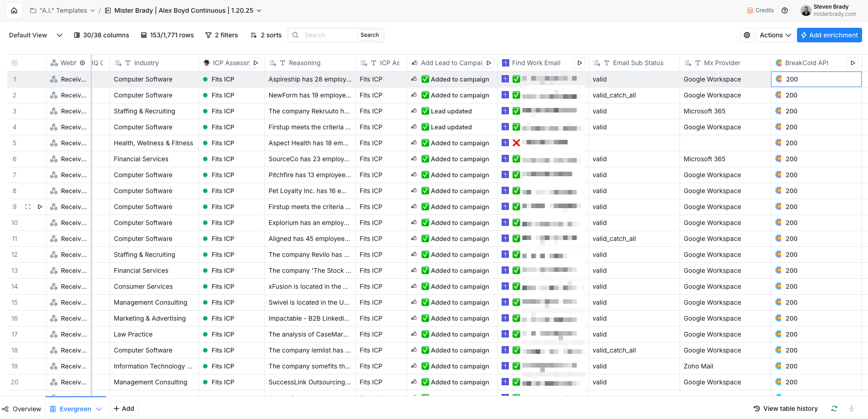This screenshot has height=419, width=868.
Task: Go to the home page icon
Action: click(x=14, y=10)
